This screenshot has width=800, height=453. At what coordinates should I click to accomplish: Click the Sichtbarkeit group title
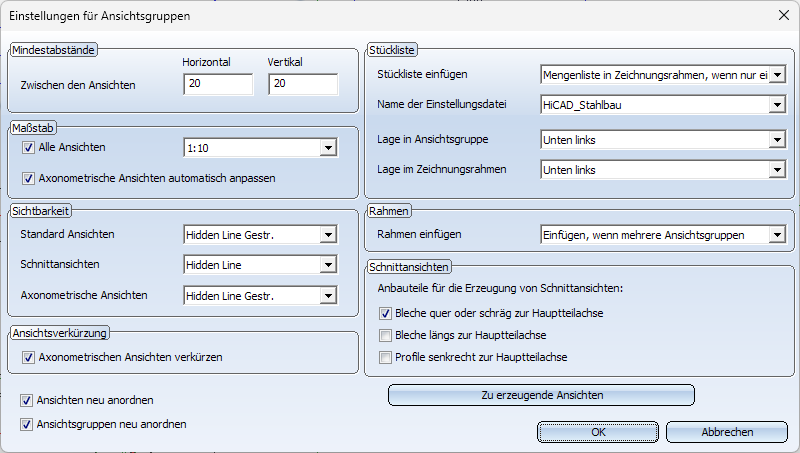click(40, 211)
